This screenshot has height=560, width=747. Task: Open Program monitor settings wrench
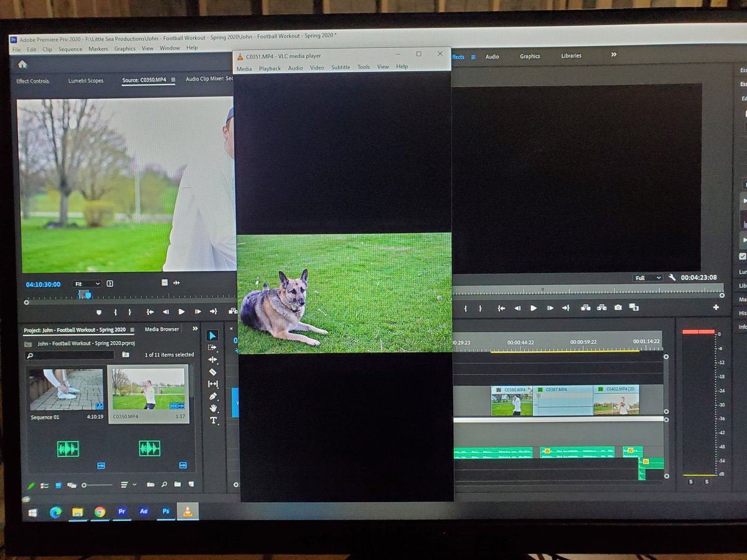[x=672, y=278]
